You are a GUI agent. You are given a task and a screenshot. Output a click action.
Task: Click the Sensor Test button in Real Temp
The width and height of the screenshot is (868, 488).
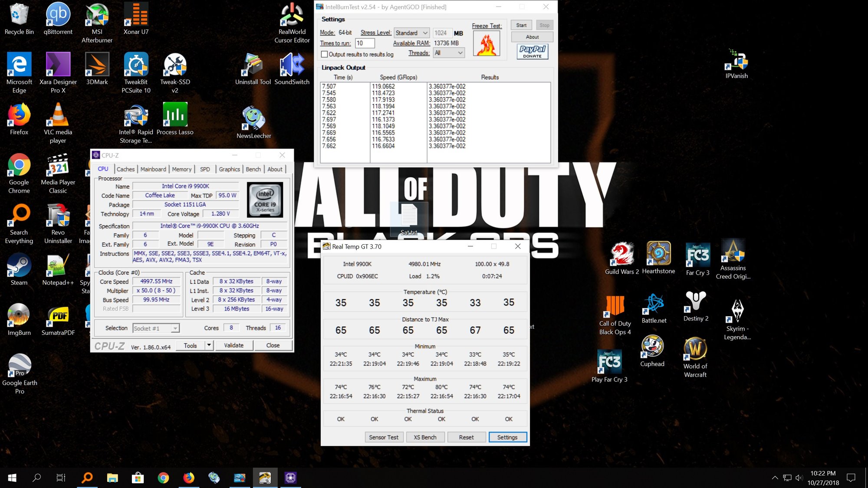pos(383,437)
